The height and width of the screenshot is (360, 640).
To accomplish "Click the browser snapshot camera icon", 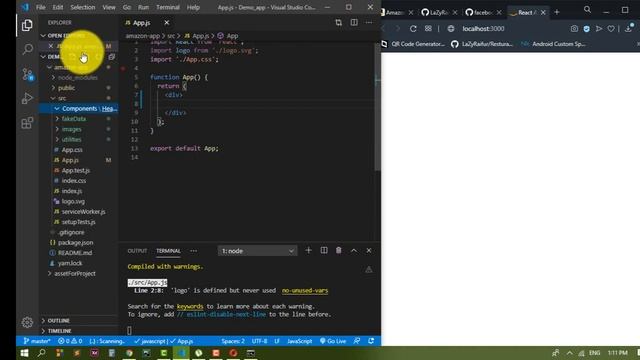I will [x=574, y=29].
